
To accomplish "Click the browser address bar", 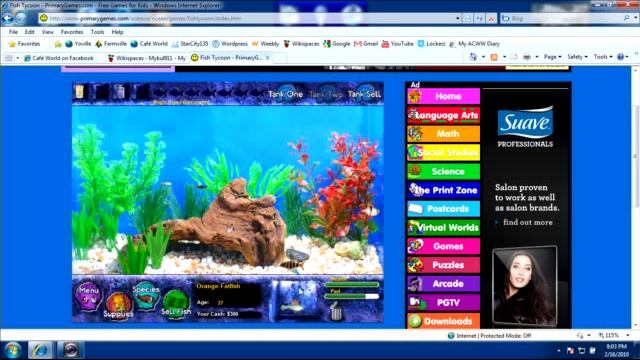I will [x=249, y=18].
